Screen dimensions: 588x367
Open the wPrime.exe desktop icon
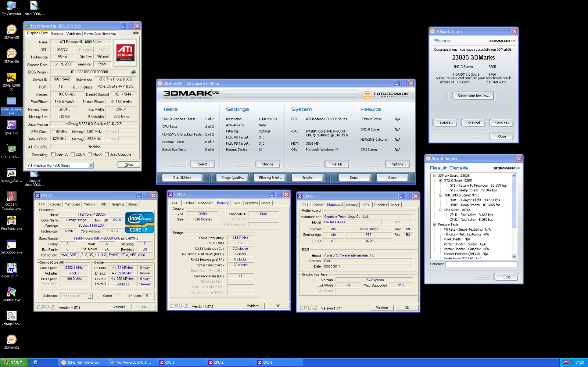point(11,295)
